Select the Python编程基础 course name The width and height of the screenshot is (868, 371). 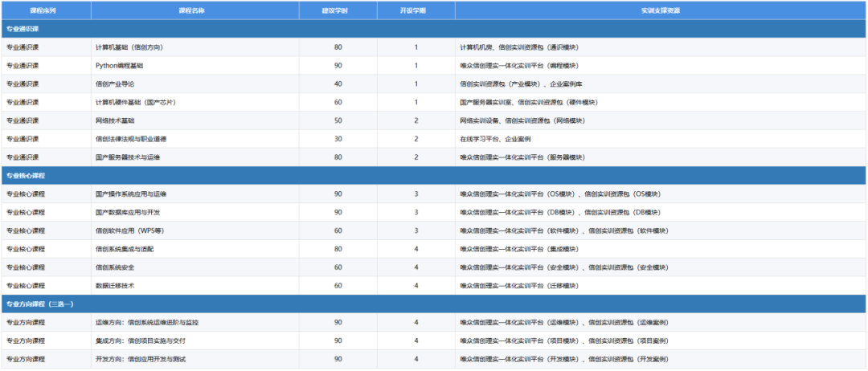click(x=120, y=66)
